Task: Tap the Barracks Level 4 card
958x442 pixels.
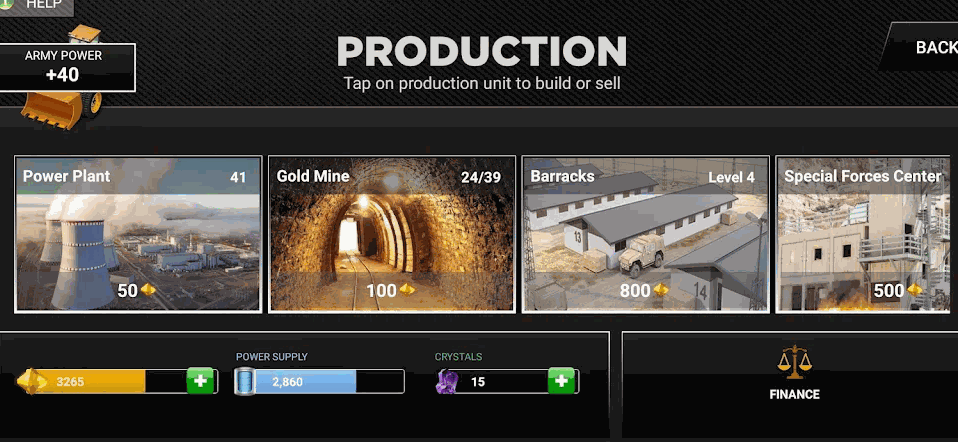Action: tap(645, 234)
